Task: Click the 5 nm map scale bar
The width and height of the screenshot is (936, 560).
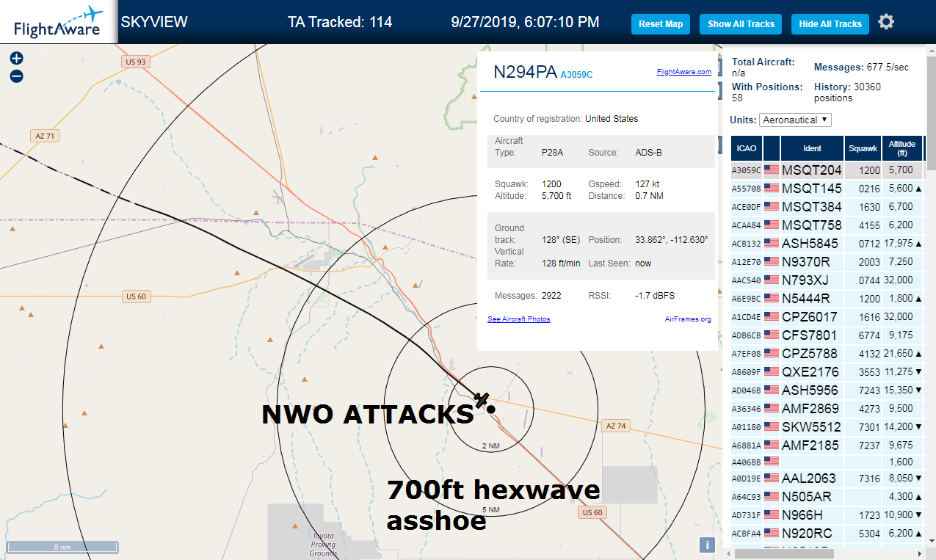Action: (62, 547)
